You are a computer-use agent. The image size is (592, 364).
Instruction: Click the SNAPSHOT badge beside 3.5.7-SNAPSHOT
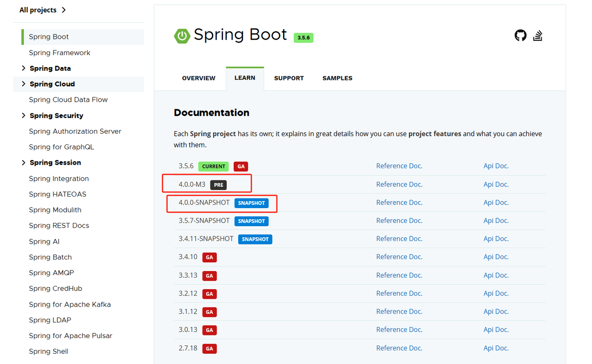pos(252,221)
